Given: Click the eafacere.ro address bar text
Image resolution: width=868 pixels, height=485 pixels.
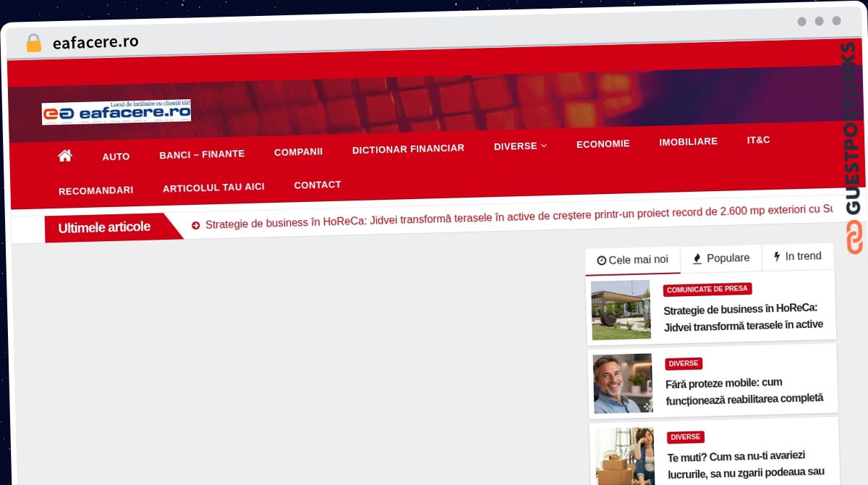Looking at the screenshot, I should [x=95, y=43].
